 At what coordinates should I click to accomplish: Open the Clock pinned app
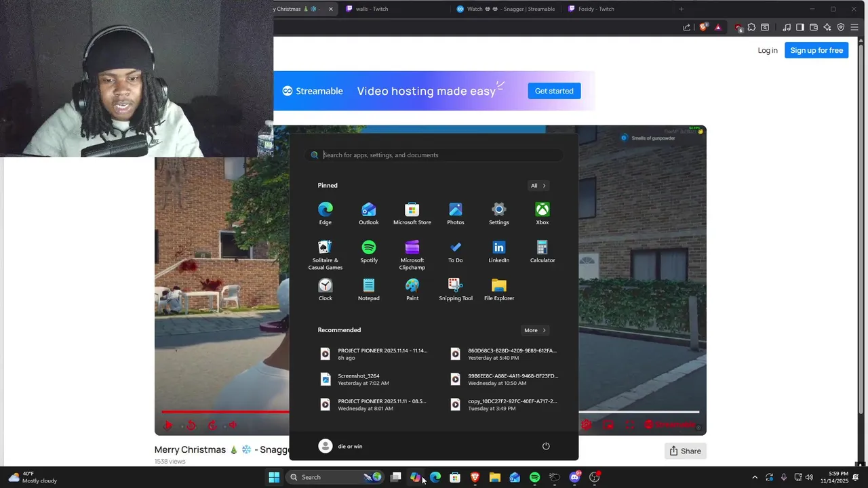pos(325,289)
